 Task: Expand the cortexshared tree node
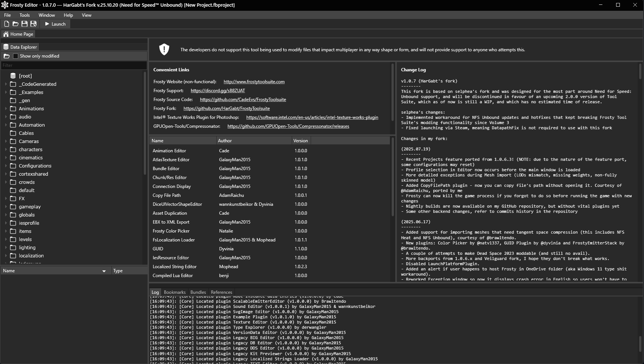(x=6, y=174)
